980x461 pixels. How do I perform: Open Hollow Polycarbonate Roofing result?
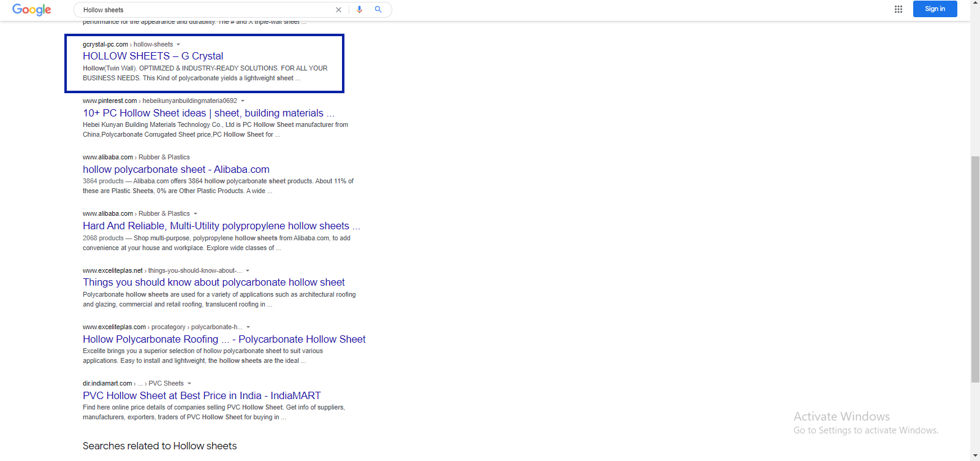click(x=224, y=339)
